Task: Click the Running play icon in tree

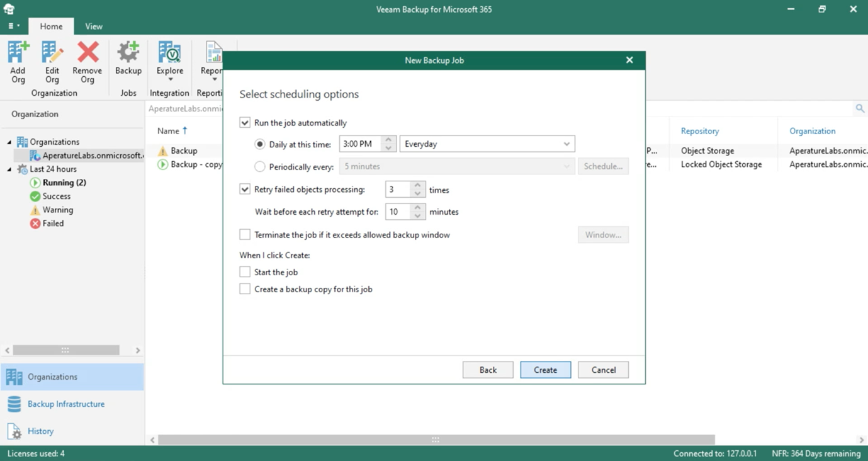Action: [x=35, y=183]
